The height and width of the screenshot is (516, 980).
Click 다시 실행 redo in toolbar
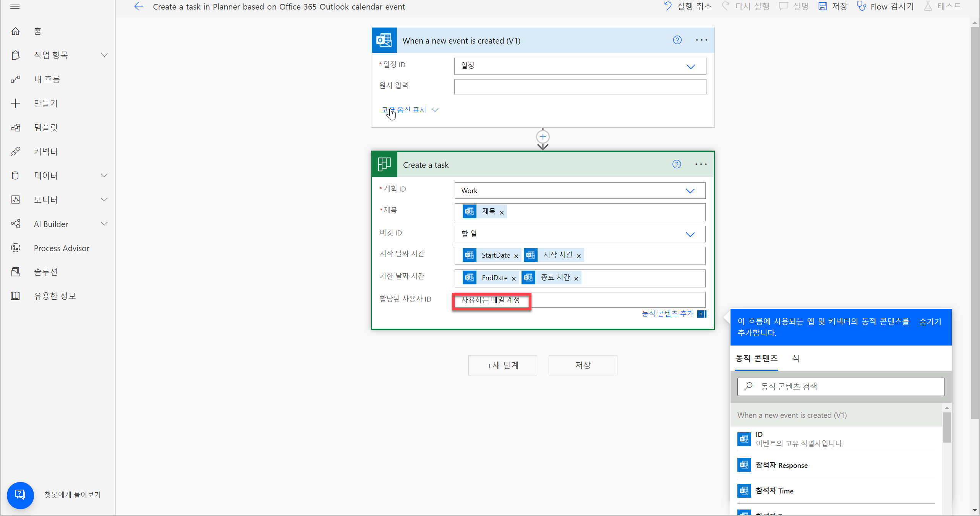tap(745, 6)
